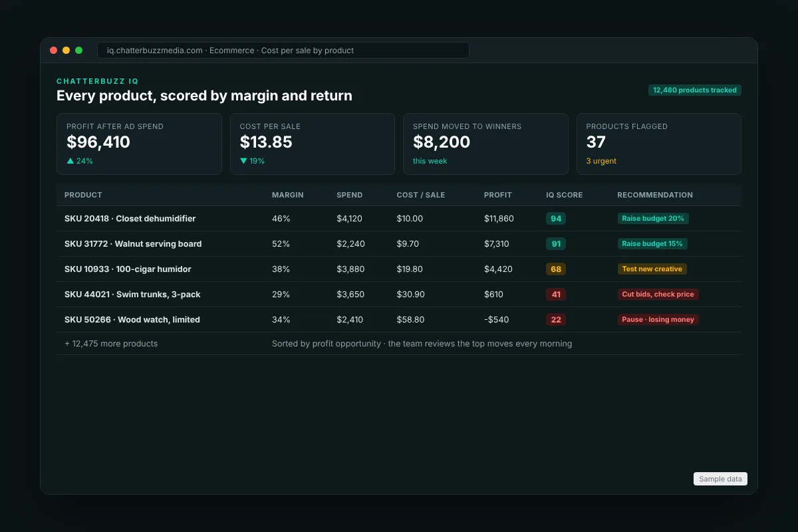Click the 'this week' label
This screenshot has height=532, width=798.
coord(430,161)
